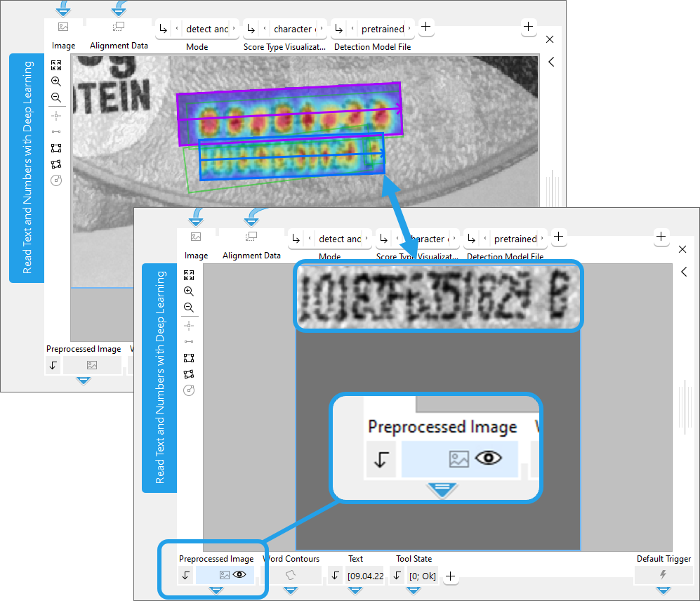
Task: Click Preprocessed Image output arrow, back window
Action: (x=53, y=365)
